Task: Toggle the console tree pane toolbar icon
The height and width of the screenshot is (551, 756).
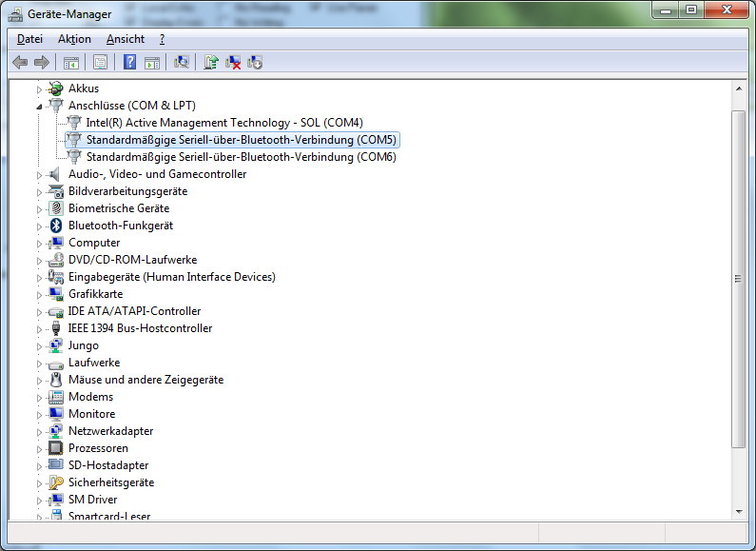Action: [x=71, y=62]
